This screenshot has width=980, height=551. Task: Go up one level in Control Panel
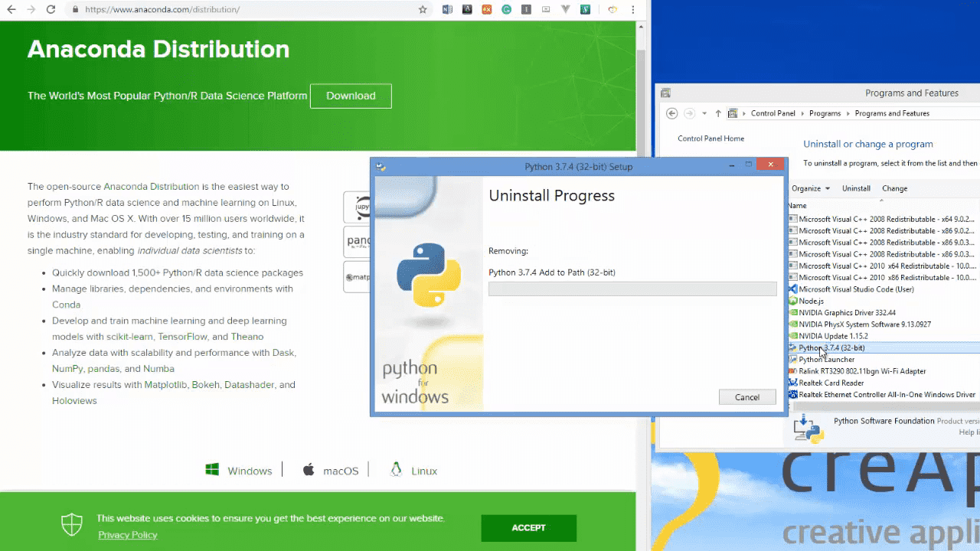718,113
